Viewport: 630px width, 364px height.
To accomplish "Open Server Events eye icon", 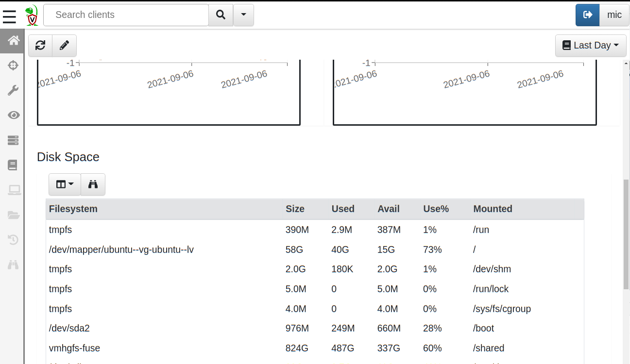I will [x=13, y=115].
